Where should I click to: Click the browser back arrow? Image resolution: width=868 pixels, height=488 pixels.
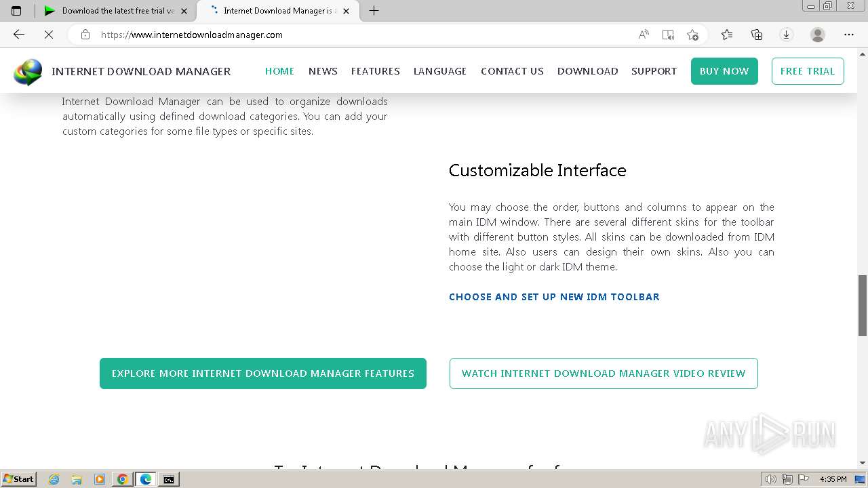point(19,35)
